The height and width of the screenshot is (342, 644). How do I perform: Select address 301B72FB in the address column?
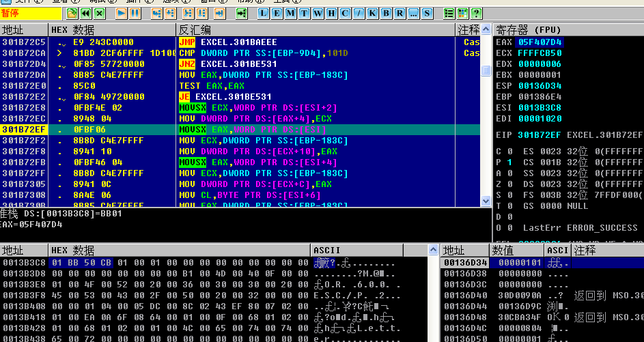click(24, 162)
